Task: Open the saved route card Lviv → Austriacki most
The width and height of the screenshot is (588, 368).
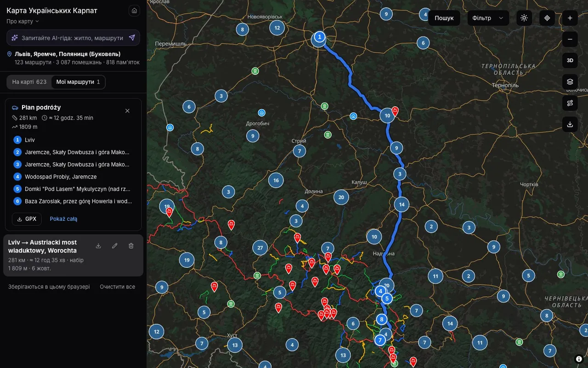Action: 73,255
